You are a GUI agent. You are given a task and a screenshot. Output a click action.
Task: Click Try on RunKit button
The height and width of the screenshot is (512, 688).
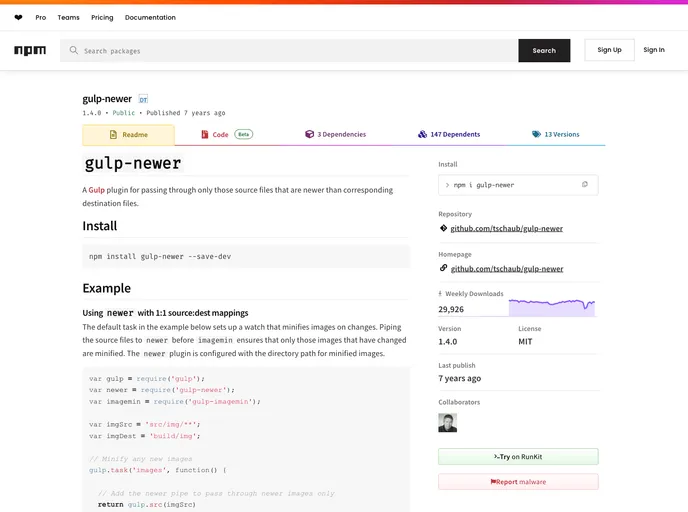point(518,457)
